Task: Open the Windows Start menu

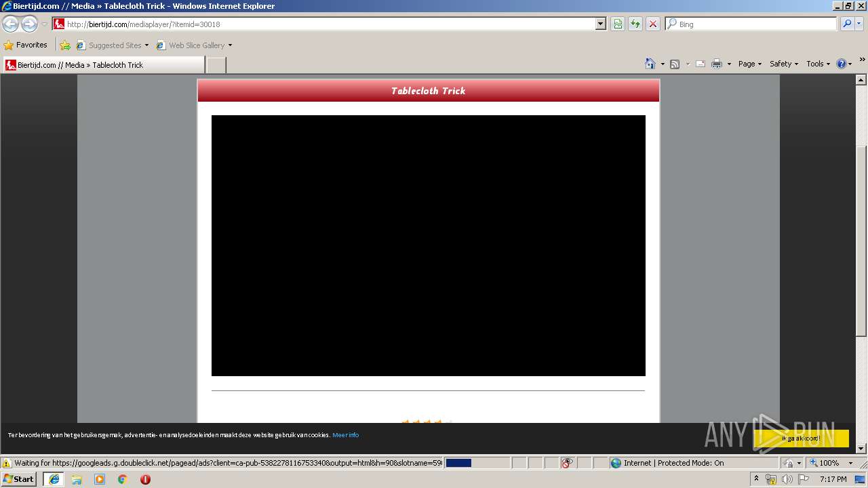Action: tap(19, 479)
